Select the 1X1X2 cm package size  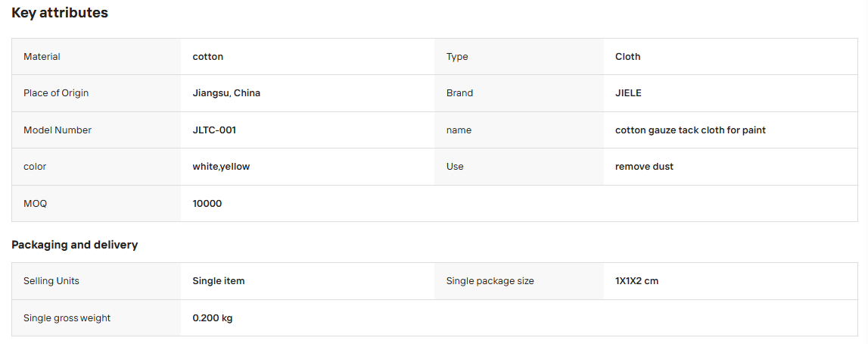pyautogui.click(x=636, y=281)
